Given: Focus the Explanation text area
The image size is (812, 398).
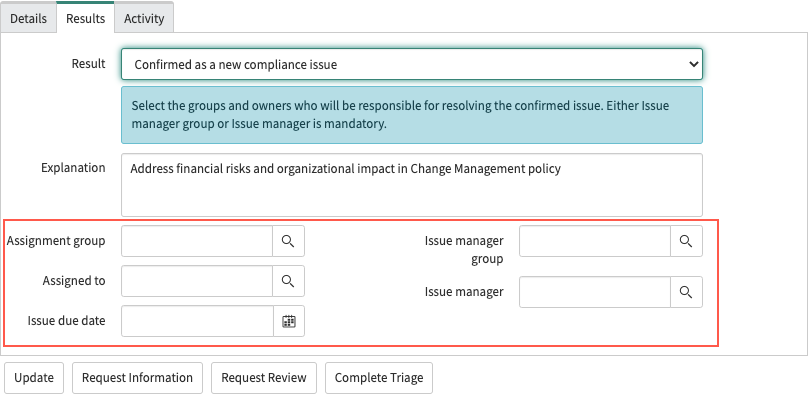Looking at the screenshot, I should tap(412, 185).
